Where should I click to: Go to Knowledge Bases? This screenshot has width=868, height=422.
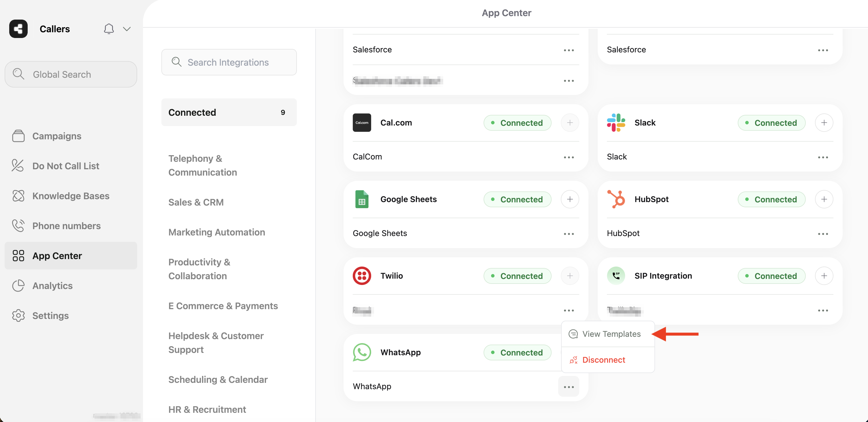[71, 196]
